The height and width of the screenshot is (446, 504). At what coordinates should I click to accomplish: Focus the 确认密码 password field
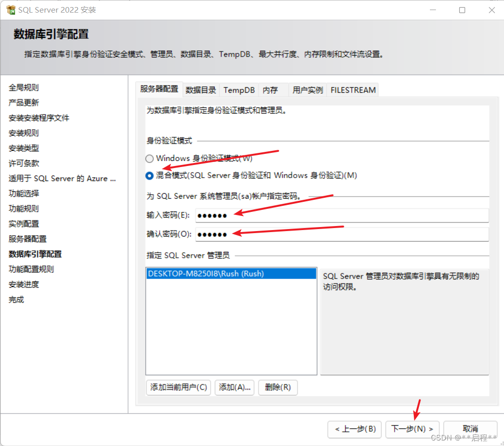(x=342, y=234)
